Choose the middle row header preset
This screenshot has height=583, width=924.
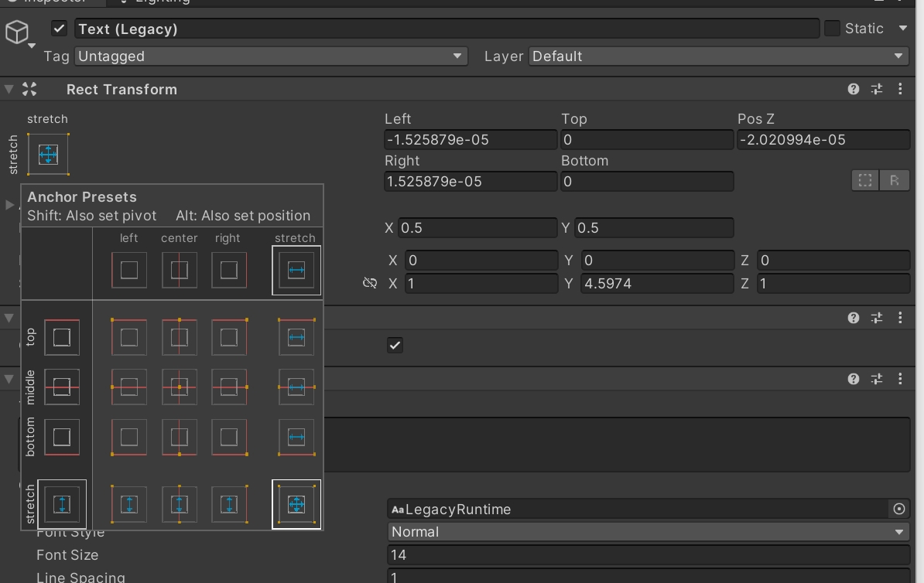pyautogui.click(x=62, y=387)
